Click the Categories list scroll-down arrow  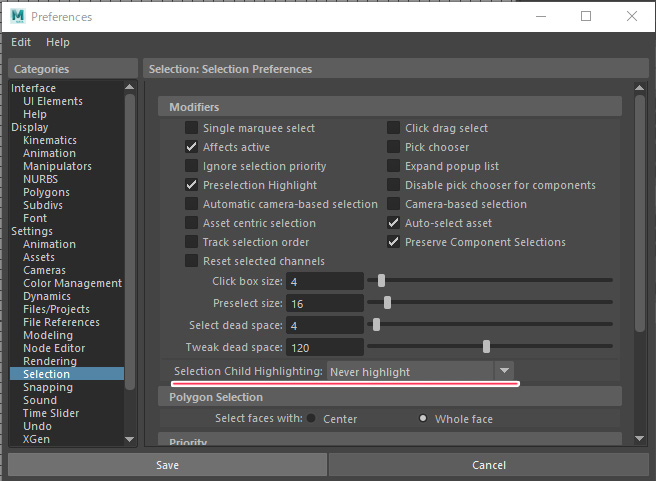coord(129,438)
